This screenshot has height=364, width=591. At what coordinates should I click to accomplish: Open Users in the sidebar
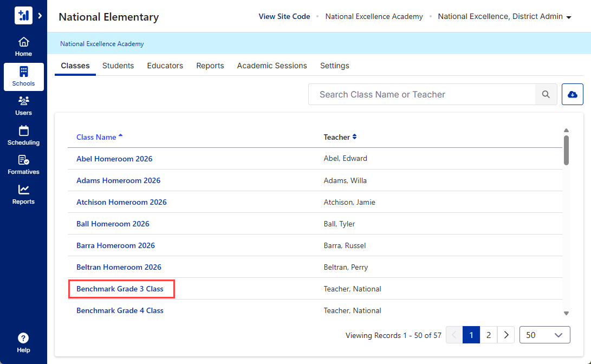click(x=23, y=106)
